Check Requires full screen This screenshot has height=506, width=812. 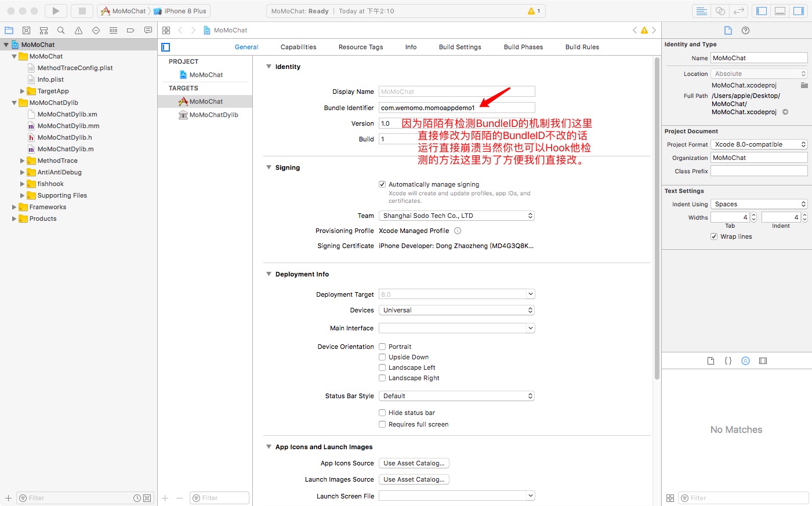tap(382, 424)
